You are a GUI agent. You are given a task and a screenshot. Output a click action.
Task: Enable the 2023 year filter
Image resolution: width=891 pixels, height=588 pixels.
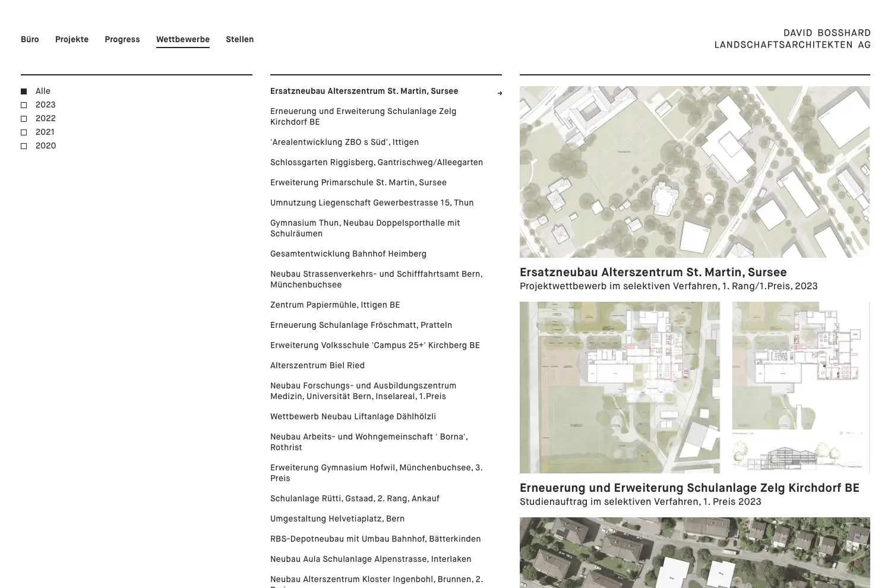[24, 105]
